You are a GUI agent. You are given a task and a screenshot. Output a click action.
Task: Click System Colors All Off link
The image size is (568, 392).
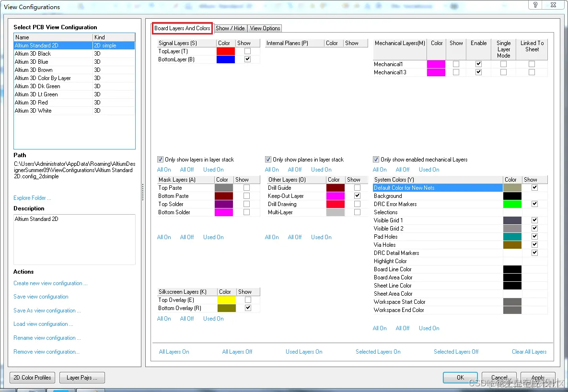403,328
